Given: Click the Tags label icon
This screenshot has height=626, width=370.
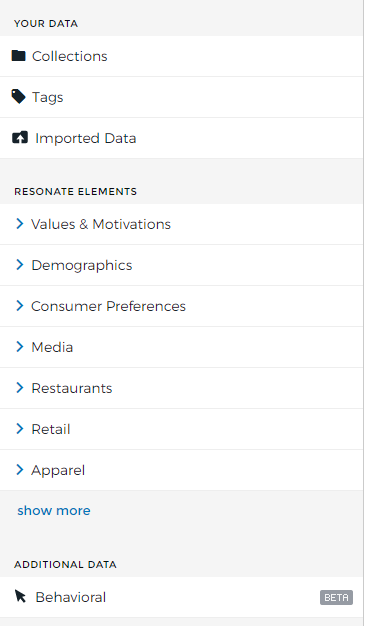Looking at the screenshot, I should (x=18, y=97).
